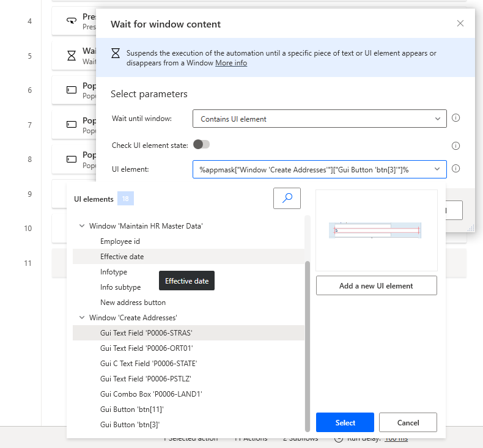Image resolution: width=483 pixels, height=448 pixels.
Task: Select the Infotype element
Action: pos(188,272)
